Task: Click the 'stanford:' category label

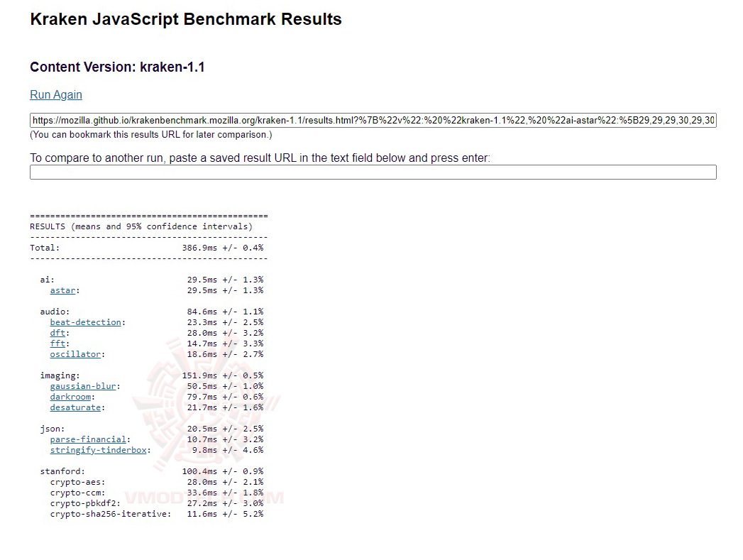Action: pyautogui.click(x=62, y=471)
